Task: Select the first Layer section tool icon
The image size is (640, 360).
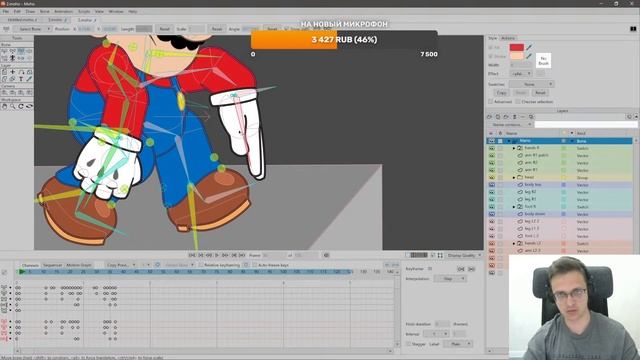Action: click(x=4, y=72)
